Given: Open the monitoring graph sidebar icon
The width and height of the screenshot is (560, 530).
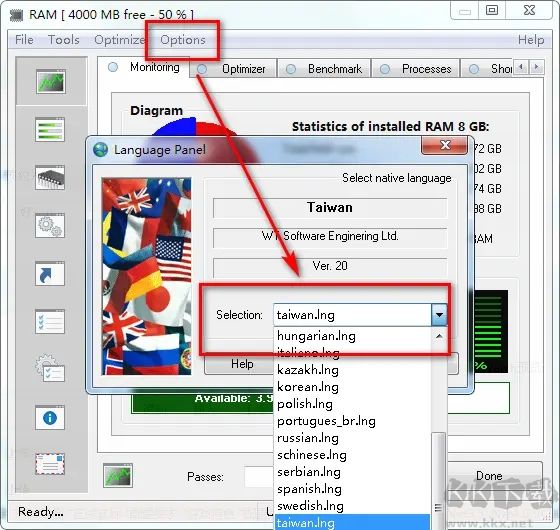Looking at the screenshot, I should tap(50, 82).
